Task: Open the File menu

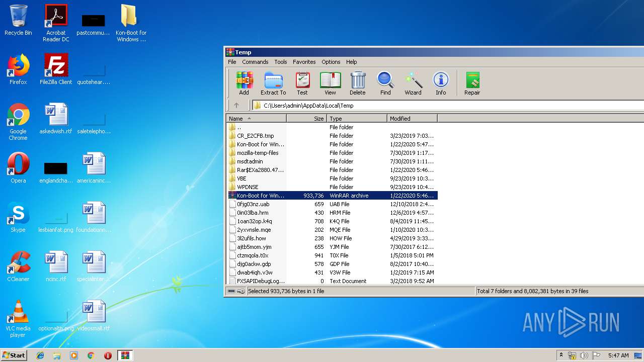Action: click(x=232, y=62)
